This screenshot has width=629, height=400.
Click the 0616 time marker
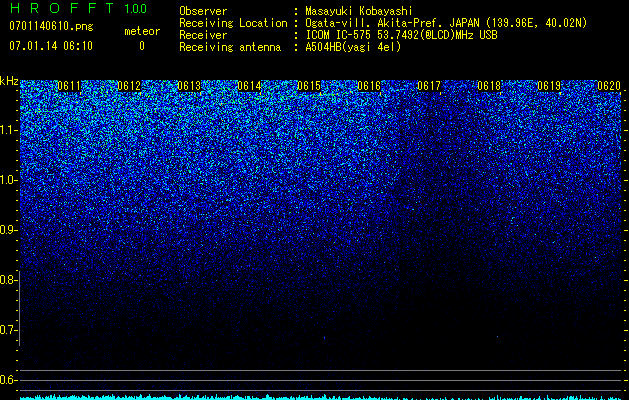369,86
